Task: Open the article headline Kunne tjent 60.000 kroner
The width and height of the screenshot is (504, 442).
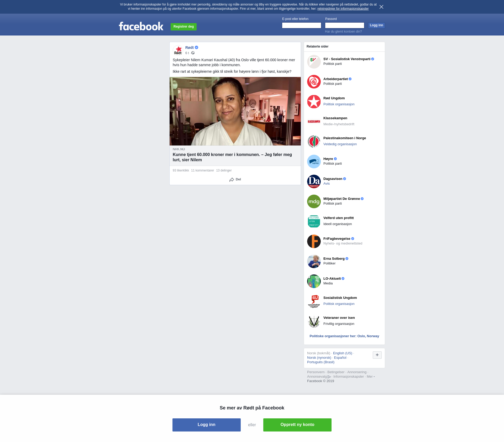Action: 232,157
